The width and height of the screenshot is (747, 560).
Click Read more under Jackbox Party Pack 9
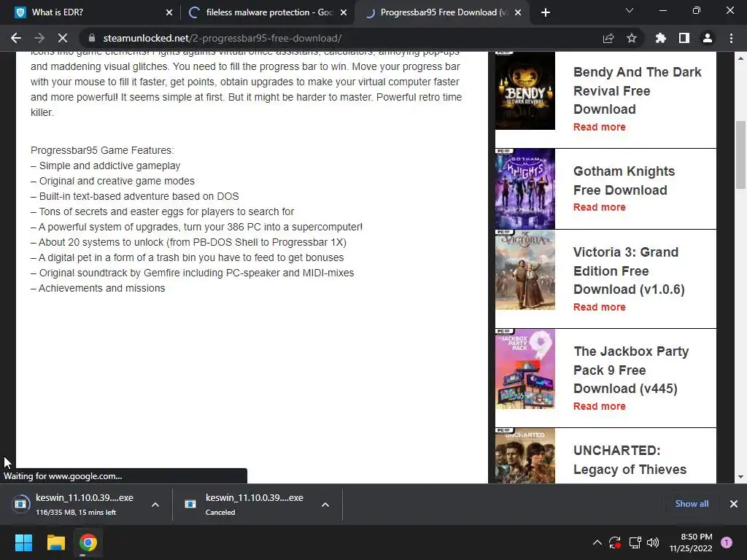click(x=600, y=406)
